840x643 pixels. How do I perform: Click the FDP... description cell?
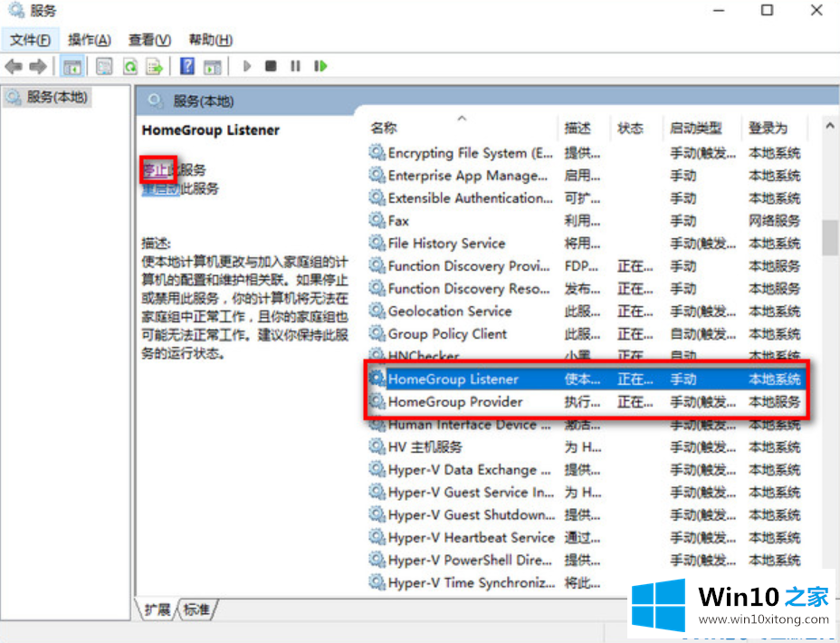coord(581,265)
